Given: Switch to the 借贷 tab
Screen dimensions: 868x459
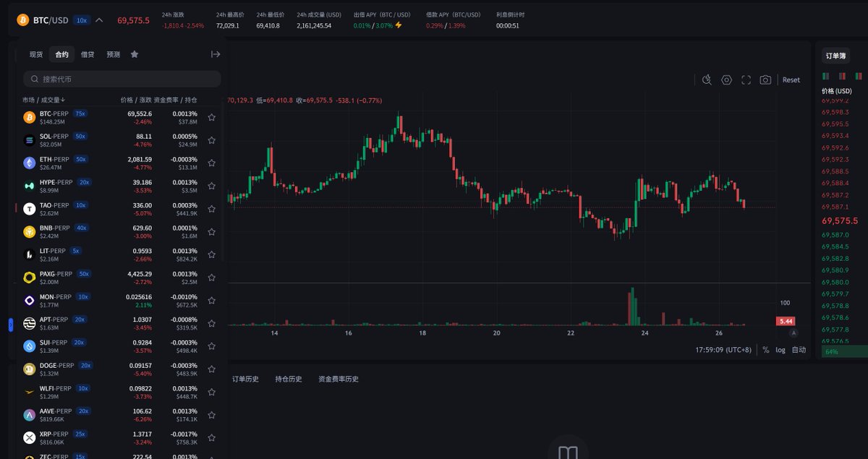Looking at the screenshot, I should click(88, 54).
